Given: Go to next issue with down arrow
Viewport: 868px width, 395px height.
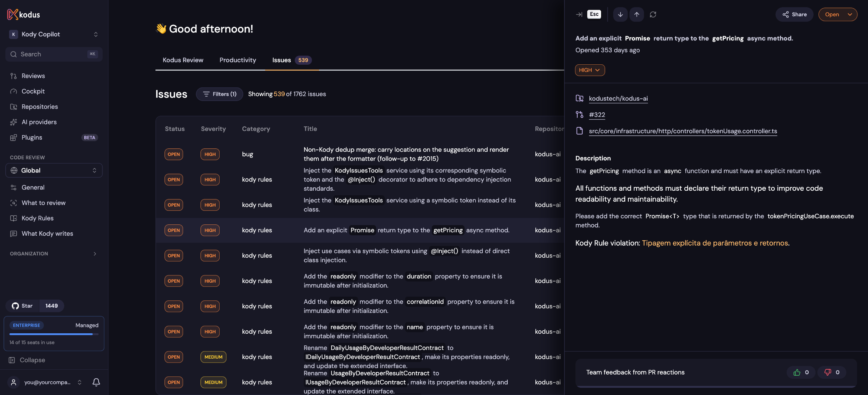Looking at the screenshot, I should click(x=620, y=14).
